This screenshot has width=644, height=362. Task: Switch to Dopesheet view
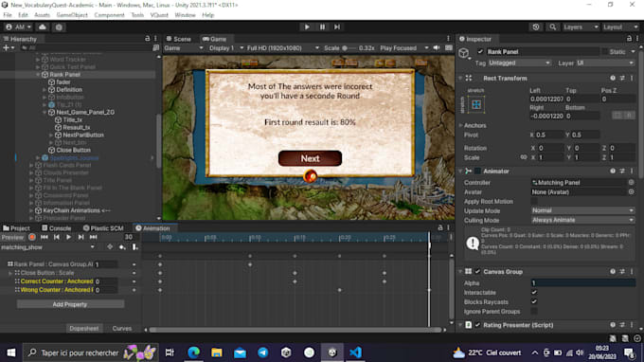click(84, 328)
